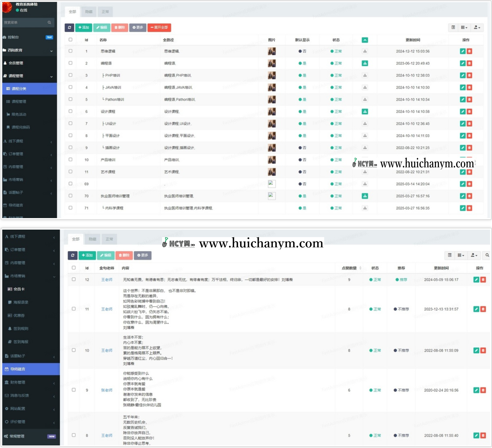Click the edit icon for 思维逻辑 row
This screenshot has width=492, height=448.
(x=463, y=51)
